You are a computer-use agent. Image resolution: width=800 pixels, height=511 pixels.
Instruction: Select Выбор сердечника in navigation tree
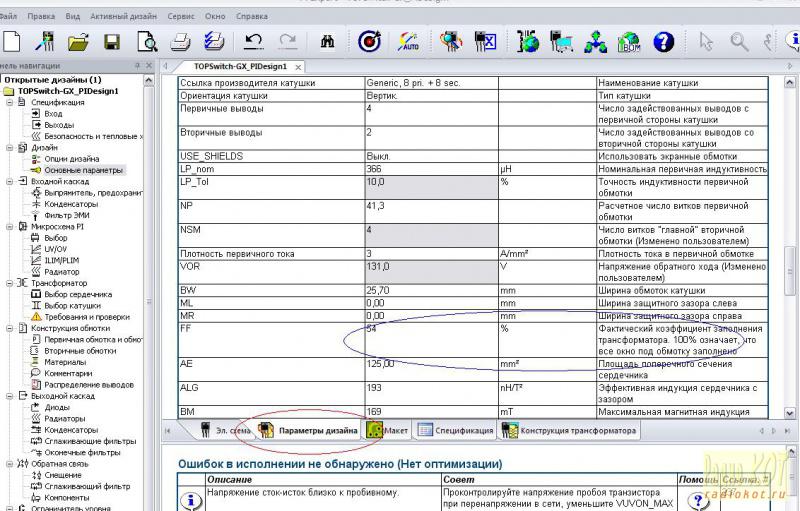pyautogui.click(x=78, y=294)
